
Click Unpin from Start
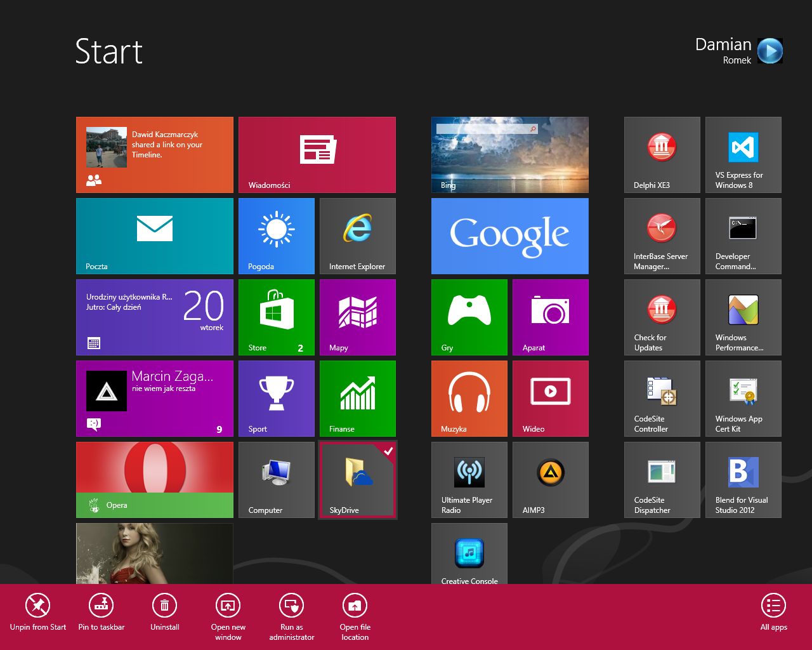pos(38,613)
